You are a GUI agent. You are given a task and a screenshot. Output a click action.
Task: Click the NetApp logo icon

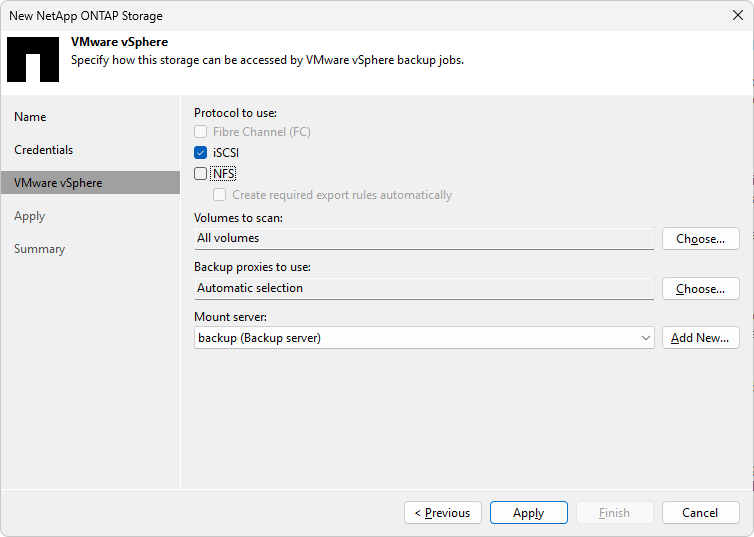click(x=33, y=59)
